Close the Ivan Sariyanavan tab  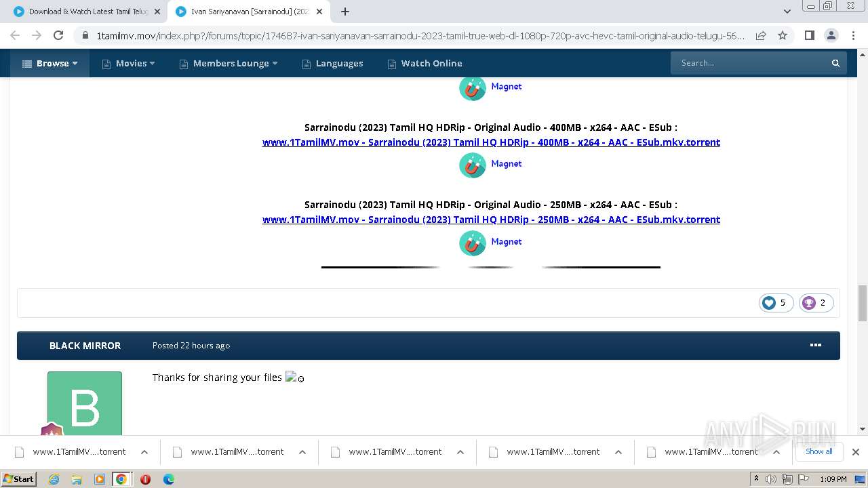[319, 12]
